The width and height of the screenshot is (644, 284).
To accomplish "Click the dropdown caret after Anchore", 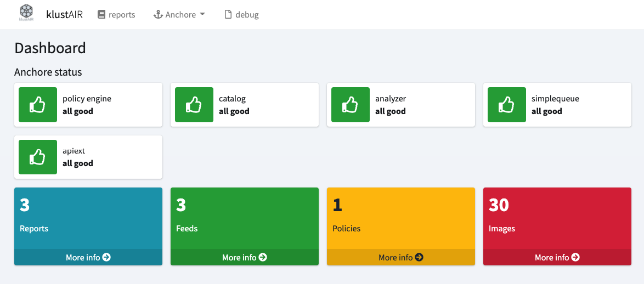I will 202,14.
